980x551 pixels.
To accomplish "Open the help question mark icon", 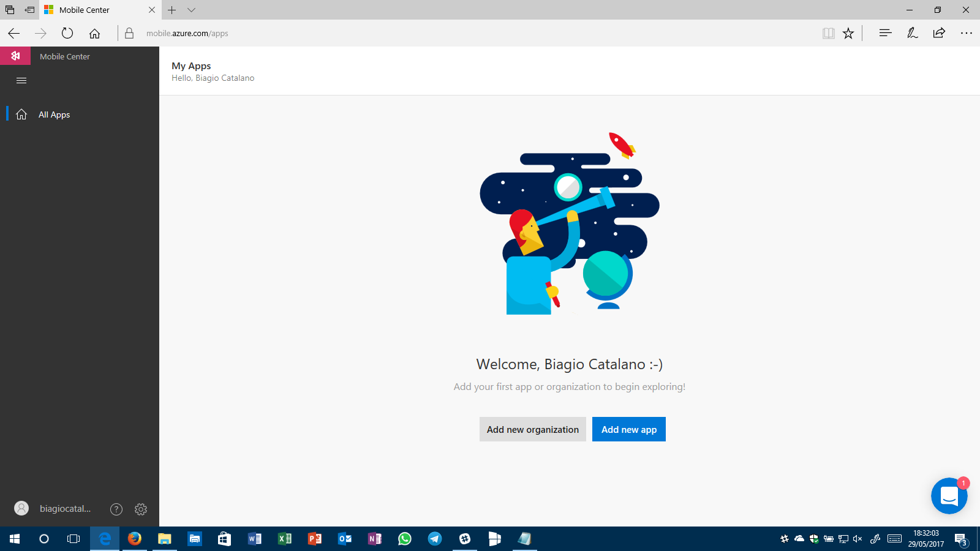I will pos(116,509).
